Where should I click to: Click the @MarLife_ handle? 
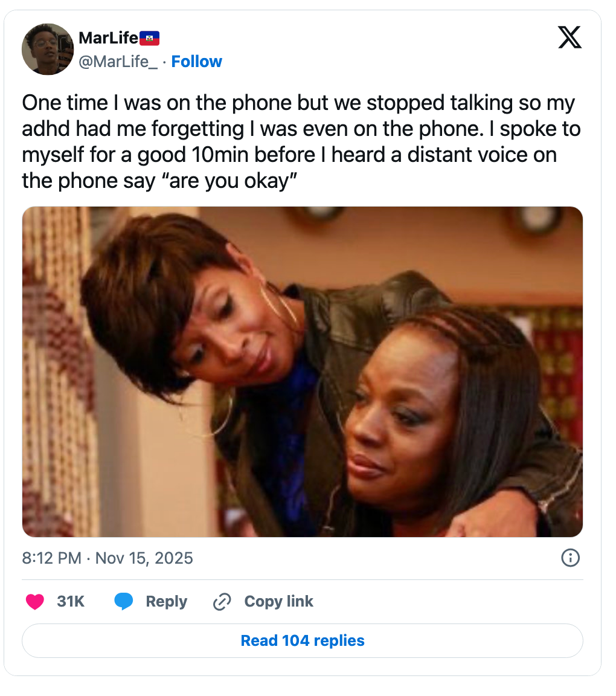118,62
